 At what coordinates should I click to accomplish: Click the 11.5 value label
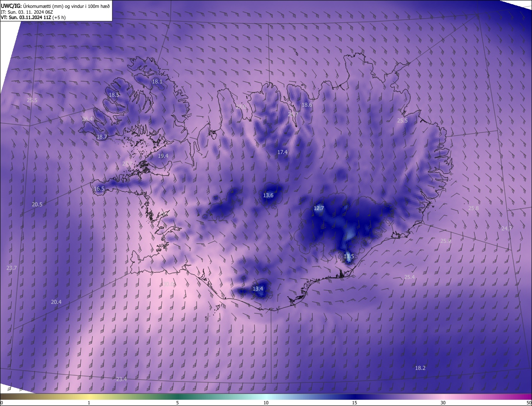pyautogui.click(x=349, y=257)
